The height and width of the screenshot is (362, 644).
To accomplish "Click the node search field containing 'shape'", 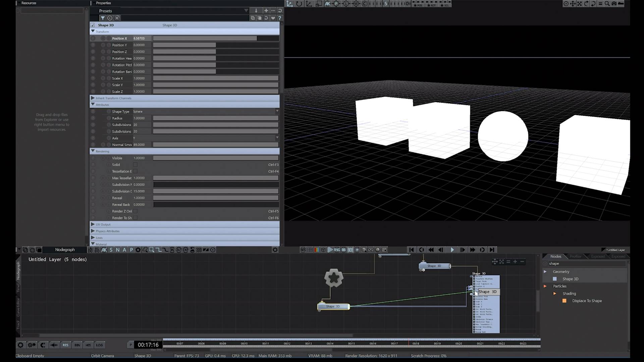I will (x=586, y=263).
